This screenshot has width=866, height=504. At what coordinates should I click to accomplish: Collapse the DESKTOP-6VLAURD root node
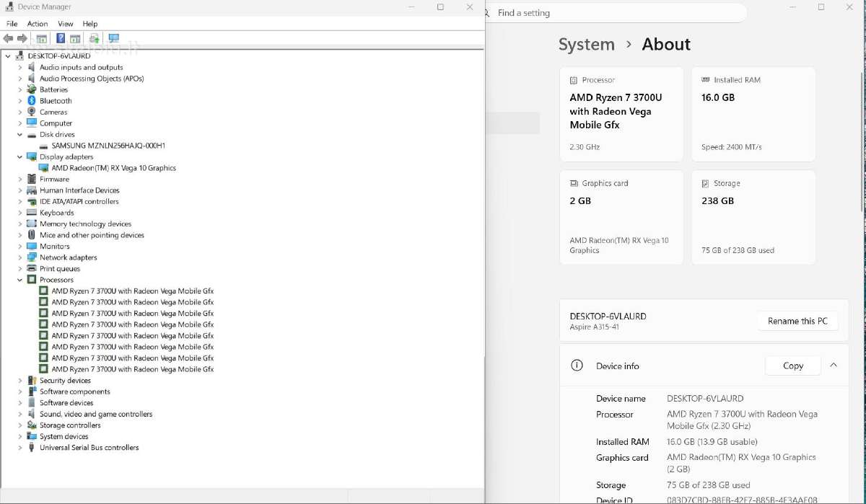tap(8, 56)
